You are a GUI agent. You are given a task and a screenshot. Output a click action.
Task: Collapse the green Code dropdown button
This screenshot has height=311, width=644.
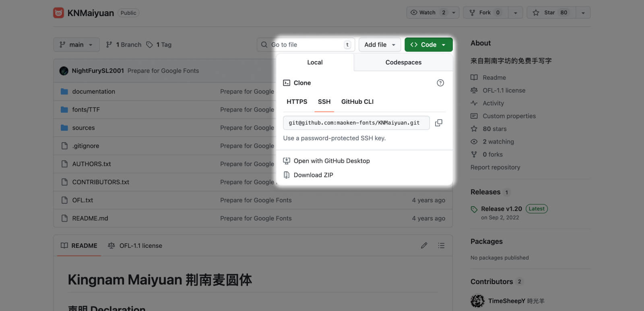point(429,45)
